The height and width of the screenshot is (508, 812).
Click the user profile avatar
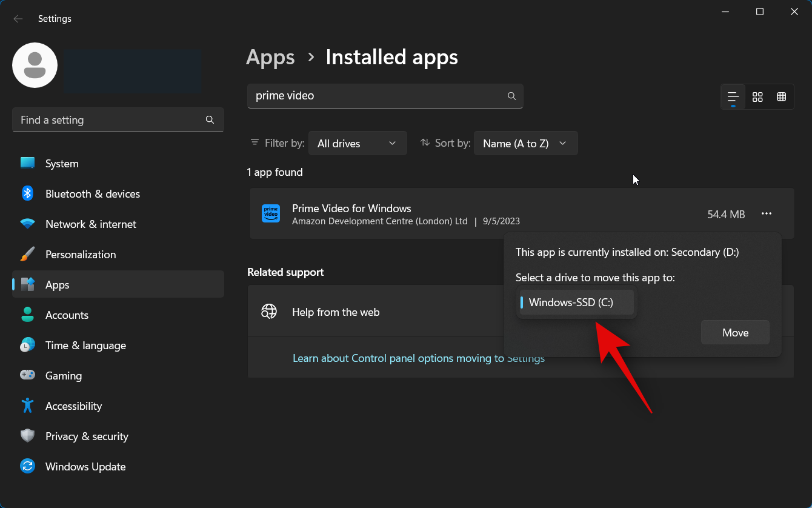click(x=35, y=65)
